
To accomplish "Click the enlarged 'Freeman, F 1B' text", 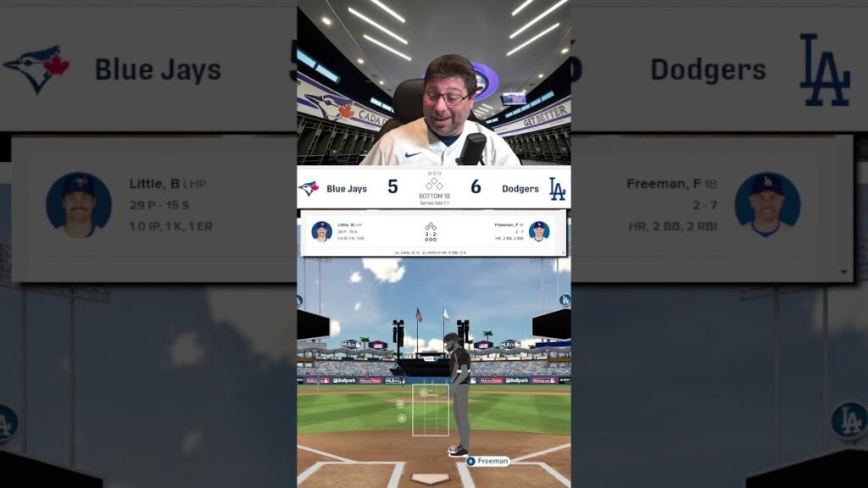I will point(671,184).
